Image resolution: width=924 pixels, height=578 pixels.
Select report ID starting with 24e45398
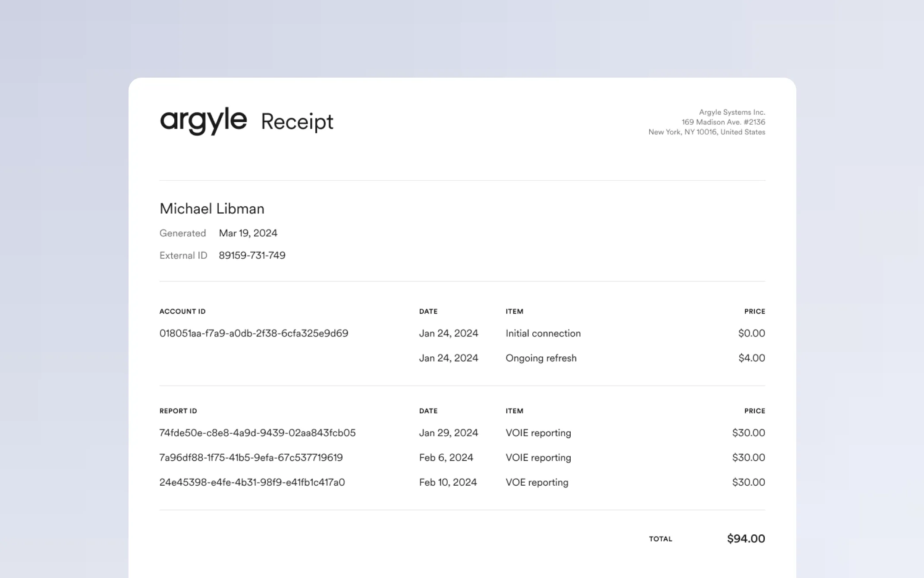pos(252,482)
